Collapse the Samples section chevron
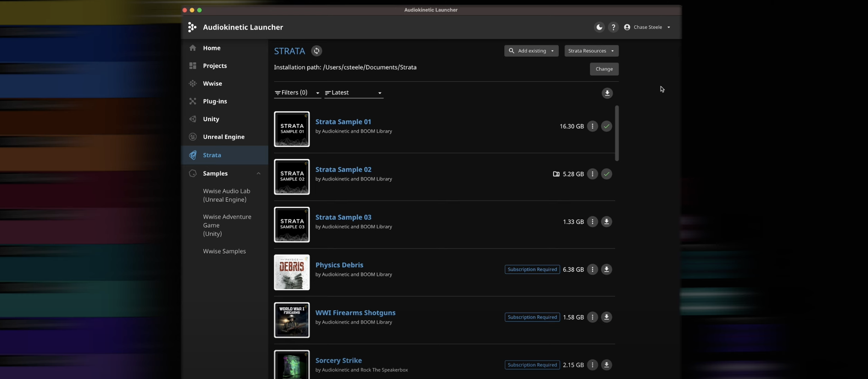868x379 pixels. point(258,173)
